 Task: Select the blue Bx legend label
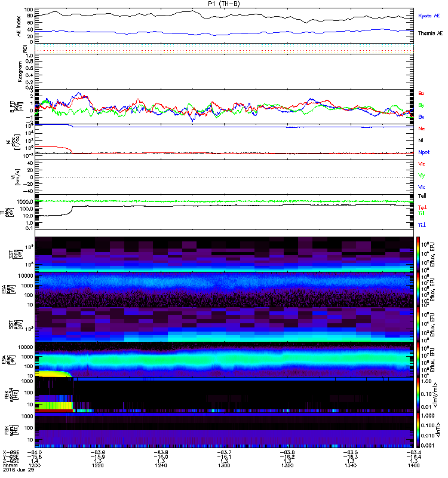tap(421, 117)
